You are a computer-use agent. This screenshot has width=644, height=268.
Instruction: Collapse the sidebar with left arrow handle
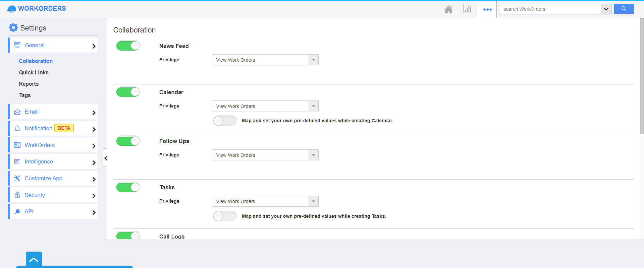[x=106, y=158]
